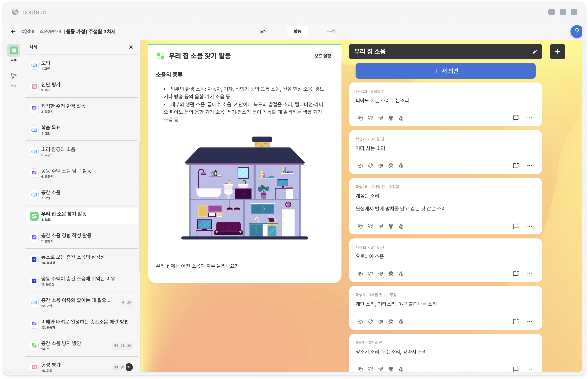Open the help question mark button
The width and height of the screenshot is (588, 379).
click(576, 32)
